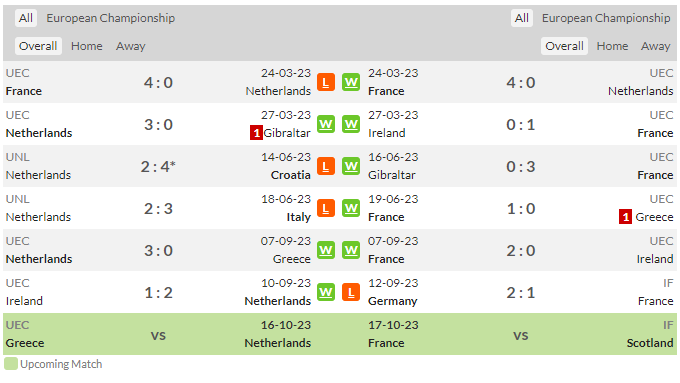Open the upcoming France vs Scotland match
Viewport: 680px width, 383px height.
pos(508,334)
